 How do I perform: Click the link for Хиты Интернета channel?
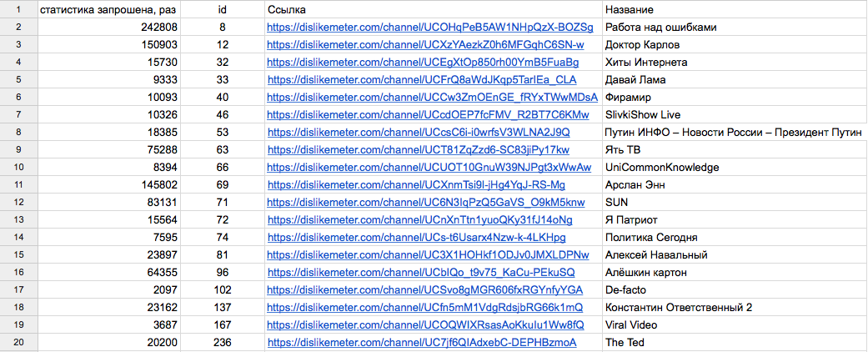coord(423,62)
